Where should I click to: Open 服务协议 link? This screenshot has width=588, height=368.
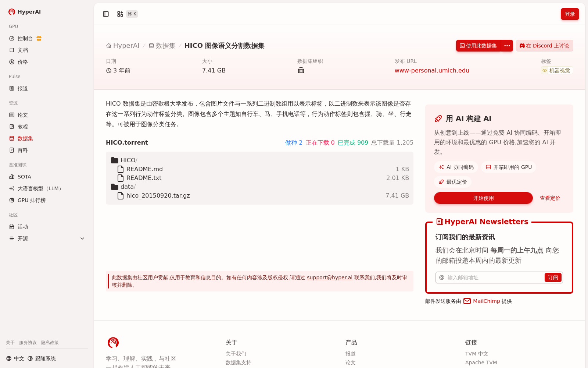tap(28, 343)
